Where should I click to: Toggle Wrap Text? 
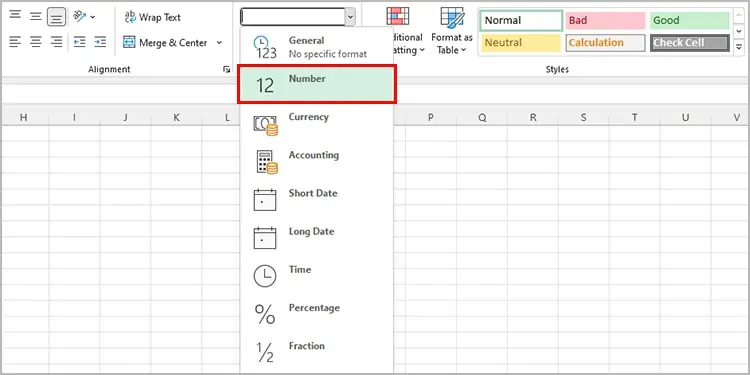153,17
